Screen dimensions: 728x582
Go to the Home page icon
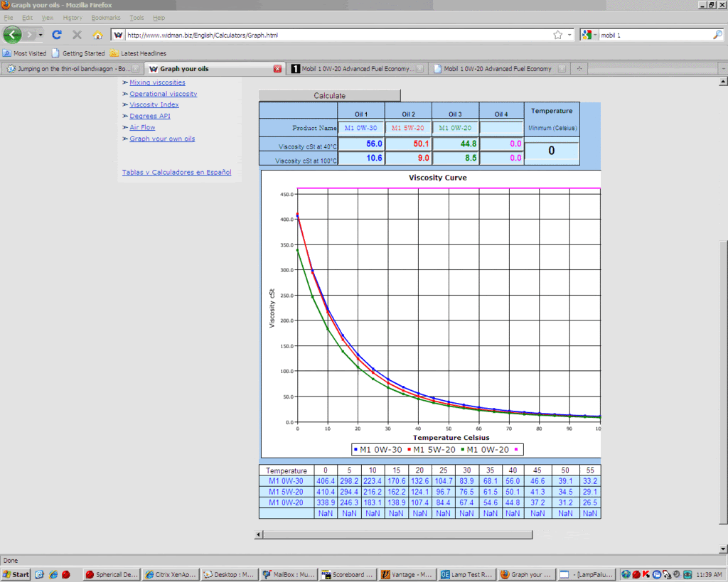pyautogui.click(x=97, y=35)
